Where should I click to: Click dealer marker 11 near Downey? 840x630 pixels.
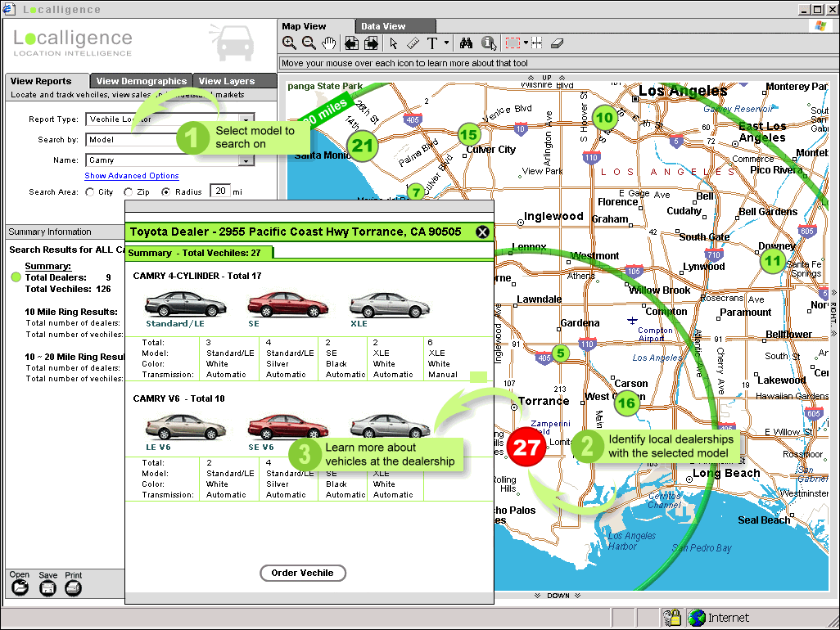point(773,261)
